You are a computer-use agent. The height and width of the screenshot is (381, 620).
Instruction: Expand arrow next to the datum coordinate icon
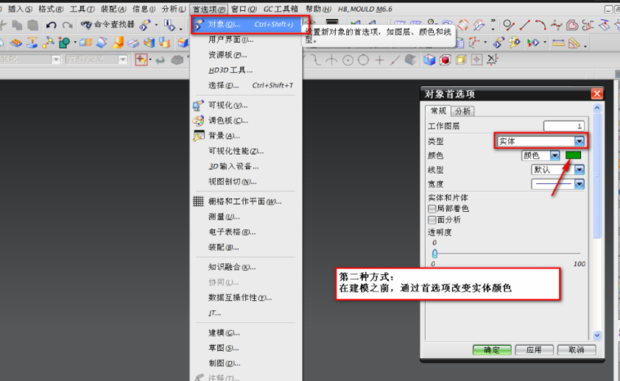coord(485,43)
